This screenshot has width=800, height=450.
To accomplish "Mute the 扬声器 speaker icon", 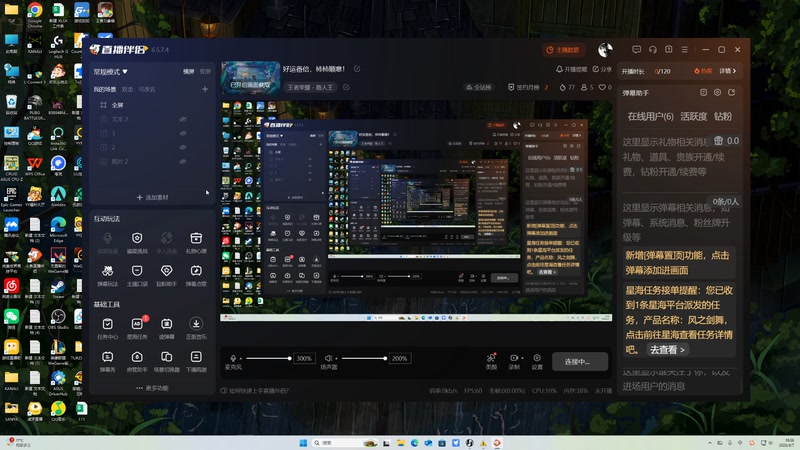I will coord(329,358).
